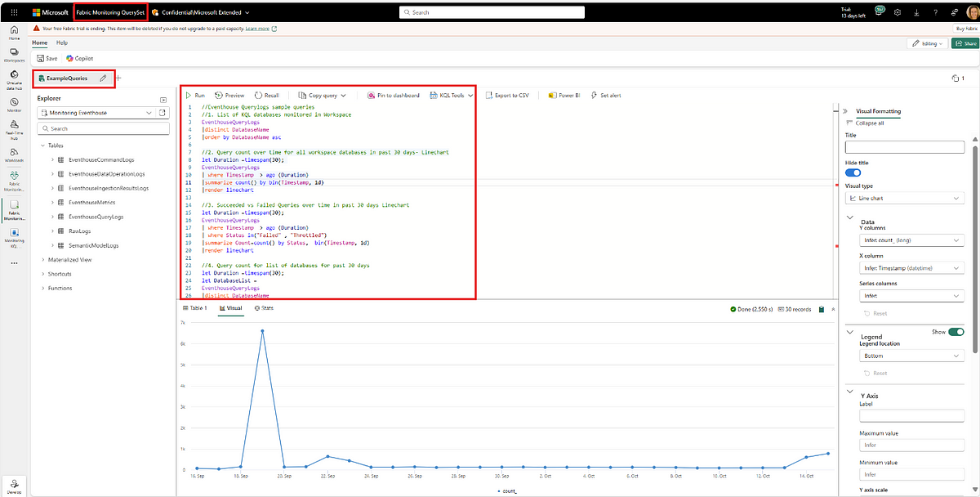This screenshot has height=497, width=980.
Task: Toggle the Legend Show switch
Action: pyautogui.click(x=956, y=332)
